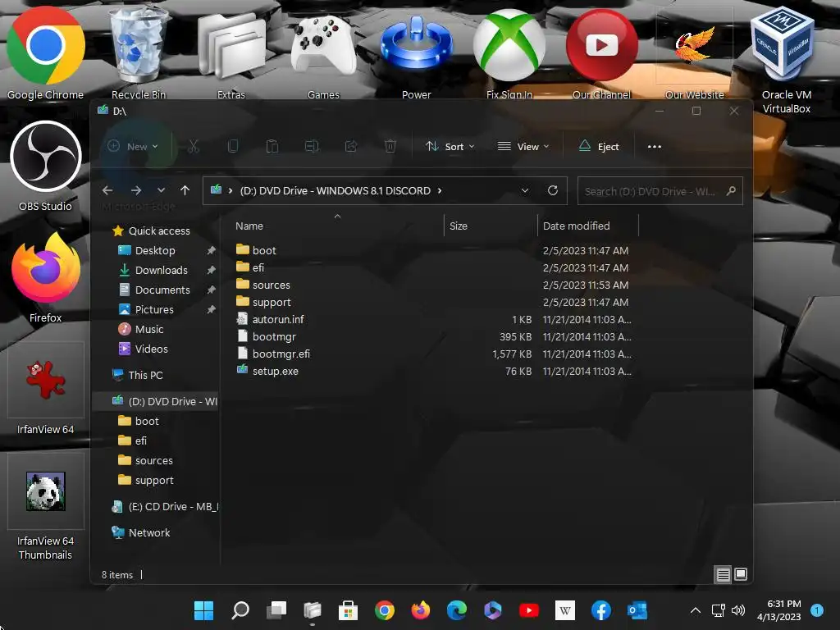The width and height of the screenshot is (840, 630).
Task: Expand breadcrumb chevron after WINDOWS 8.1 DISCORD
Action: 440,190
